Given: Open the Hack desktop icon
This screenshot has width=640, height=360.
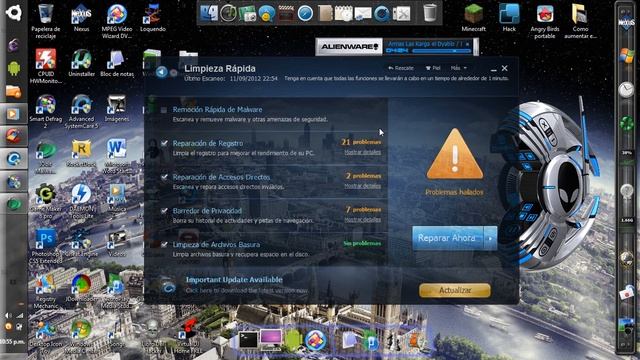Looking at the screenshot, I should point(509,18).
